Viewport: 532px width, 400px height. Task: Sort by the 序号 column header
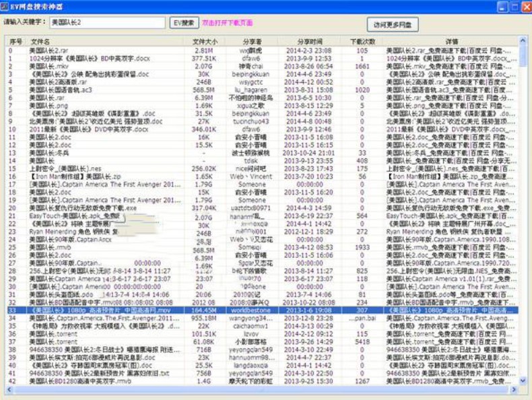[x=16, y=41]
